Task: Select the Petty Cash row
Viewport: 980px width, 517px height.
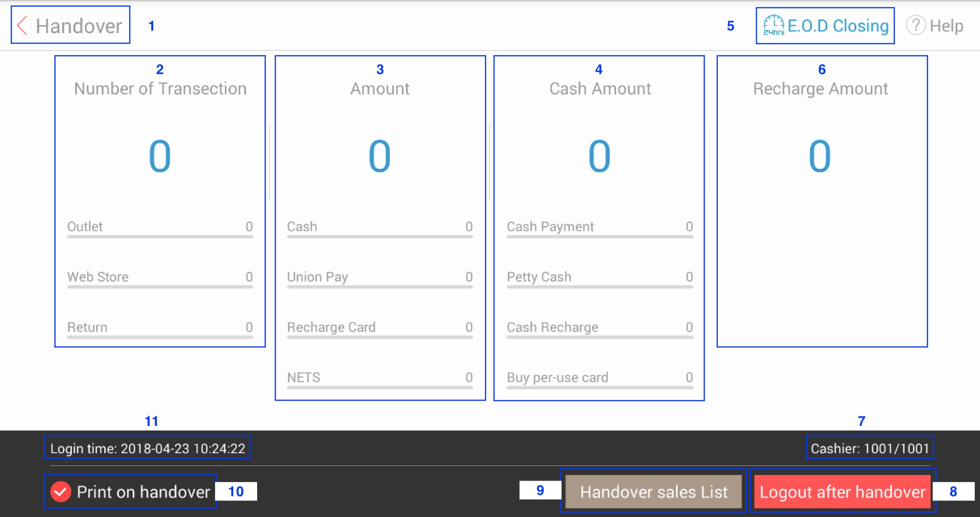Action: point(600,277)
